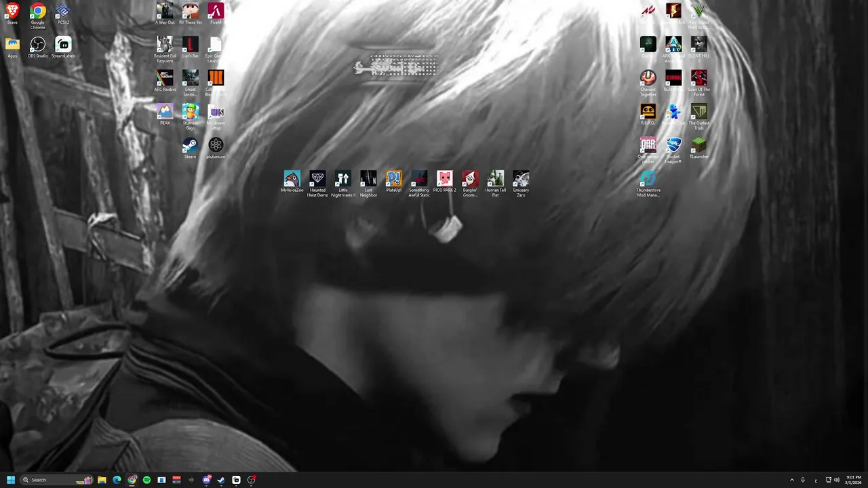This screenshot has width=868, height=488.
Task: Select the Liar's Bar game icon
Action: tap(191, 47)
